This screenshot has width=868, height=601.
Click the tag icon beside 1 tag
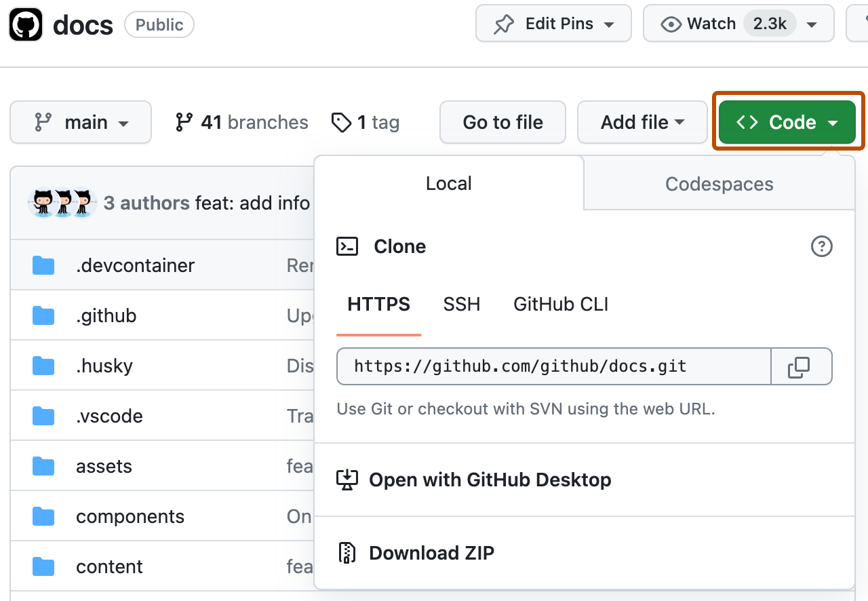[x=341, y=122]
